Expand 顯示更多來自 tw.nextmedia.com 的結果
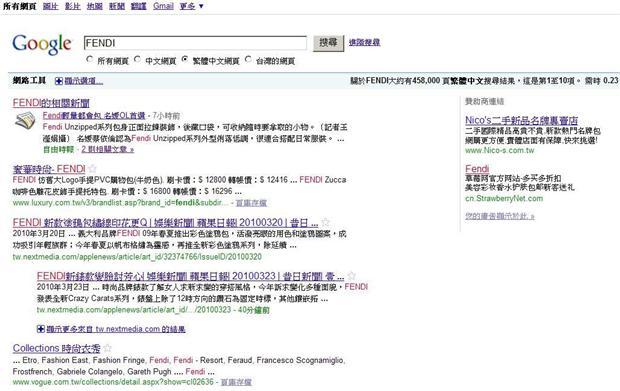The width and height of the screenshot is (620, 391). pos(116,329)
